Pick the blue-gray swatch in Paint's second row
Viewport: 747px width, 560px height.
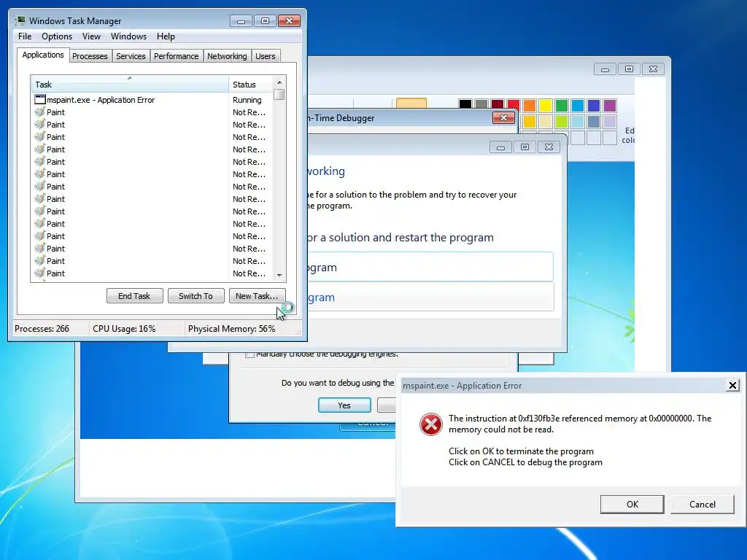[x=594, y=122]
